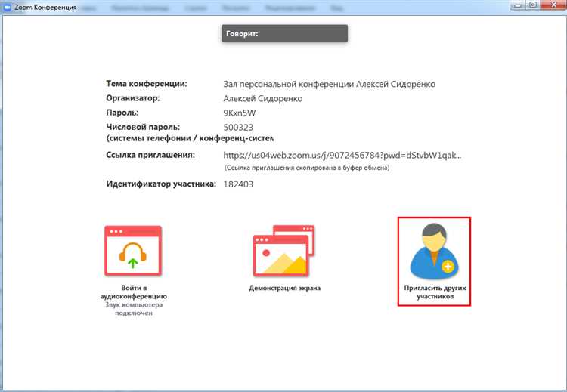Select numeric password 500323
The height and width of the screenshot is (392, 567).
pyautogui.click(x=238, y=128)
